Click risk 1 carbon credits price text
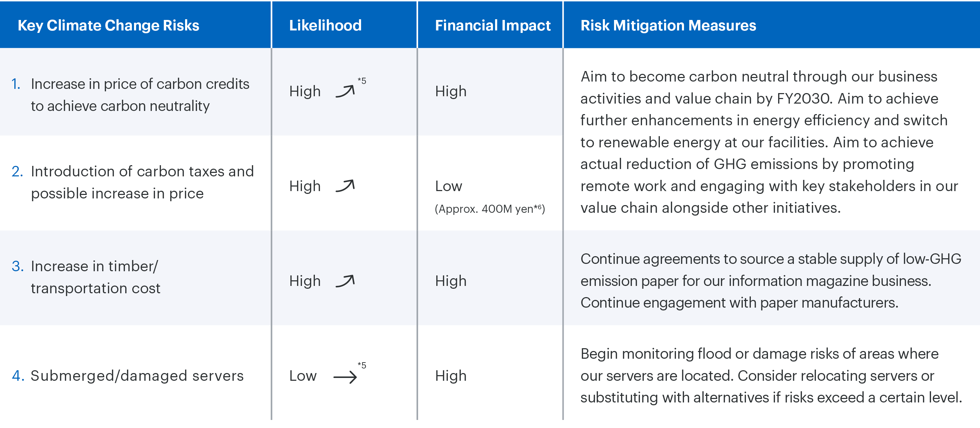The height and width of the screenshot is (428, 980). [140, 95]
